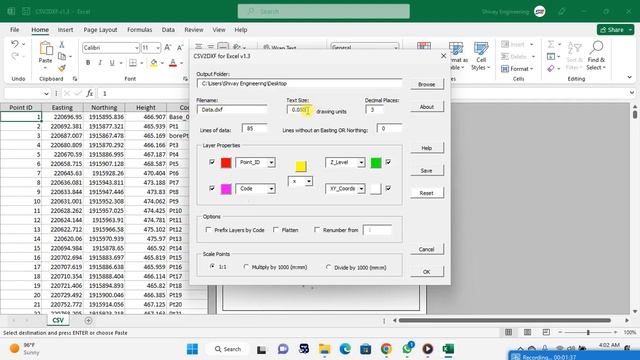Image resolution: width=640 pixels, height=360 pixels.
Task: Open the File menu tab
Action: [15, 30]
